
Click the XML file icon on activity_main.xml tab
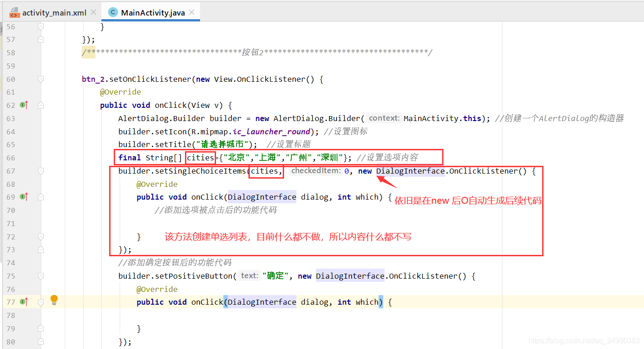coord(14,12)
